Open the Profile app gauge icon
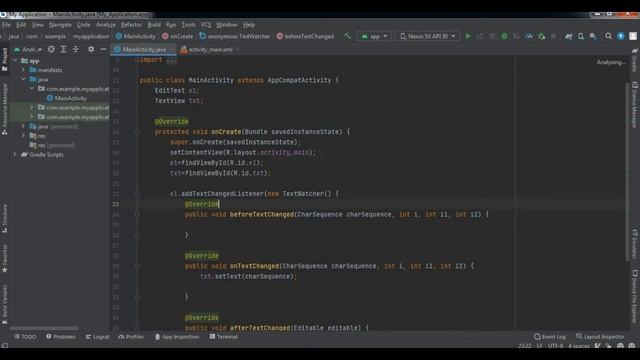 (x=529, y=36)
